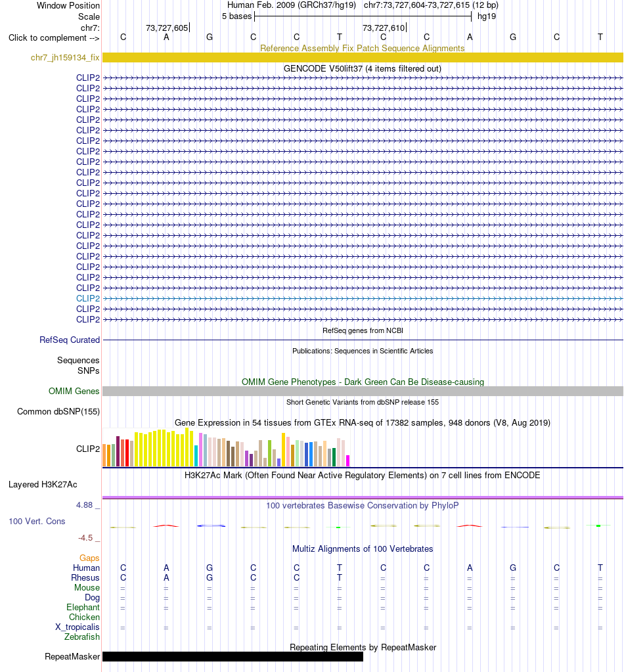Open the OMIM Gene Phenotypes track title
This screenshot has height=672, width=624.
363,382
